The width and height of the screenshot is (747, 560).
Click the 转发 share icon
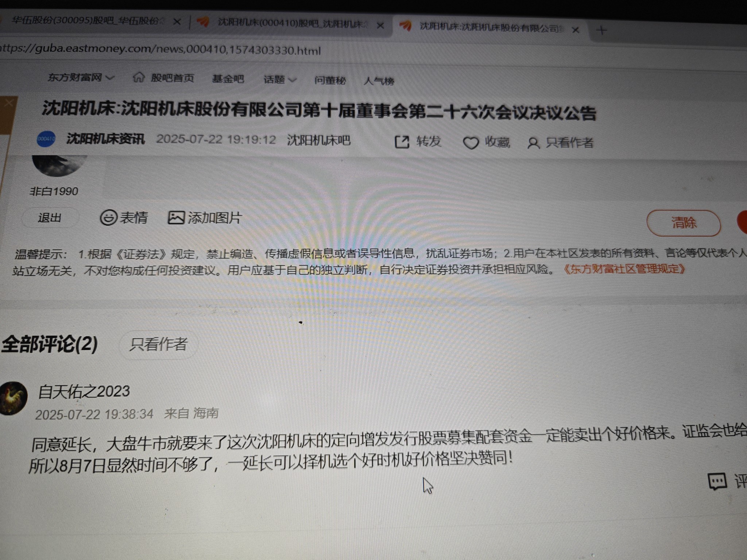pyautogui.click(x=402, y=142)
